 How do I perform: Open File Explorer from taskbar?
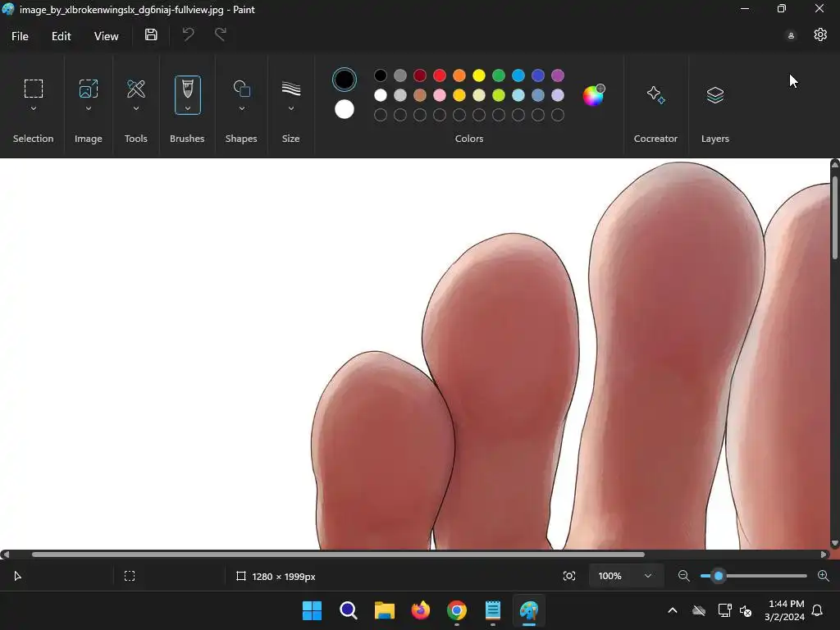tap(384, 610)
